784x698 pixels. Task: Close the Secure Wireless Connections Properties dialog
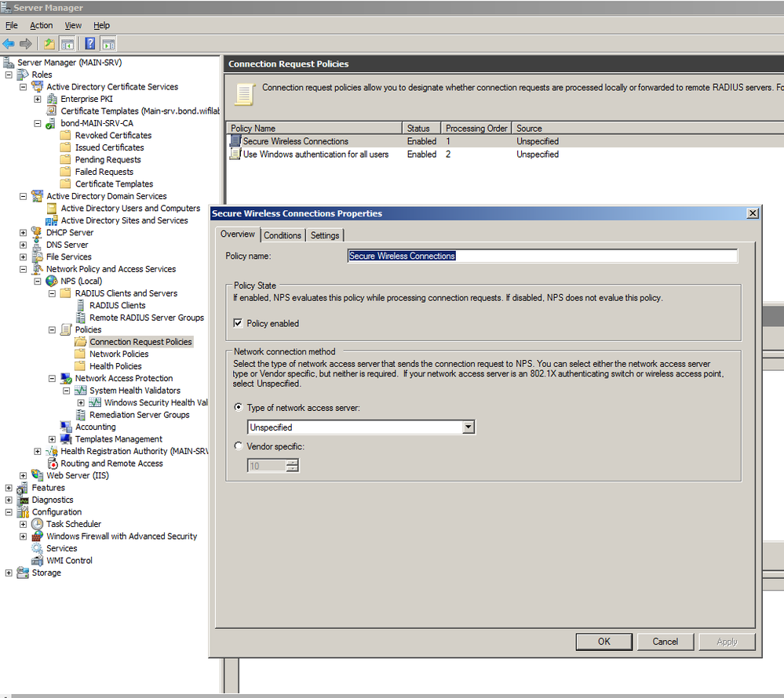click(x=753, y=213)
